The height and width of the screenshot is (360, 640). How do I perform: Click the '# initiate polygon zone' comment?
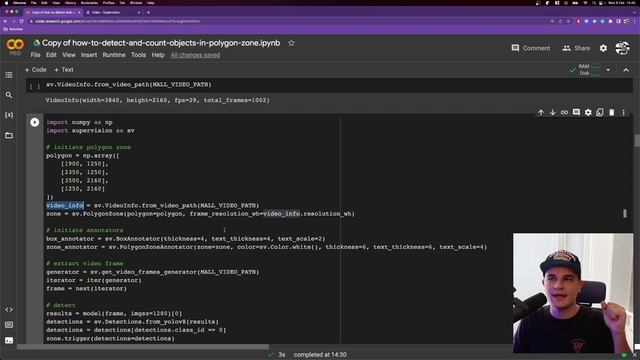click(x=89, y=147)
